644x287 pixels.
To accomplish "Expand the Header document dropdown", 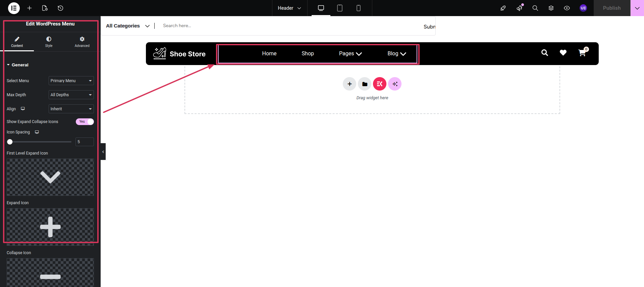I will (x=289, y=8).
